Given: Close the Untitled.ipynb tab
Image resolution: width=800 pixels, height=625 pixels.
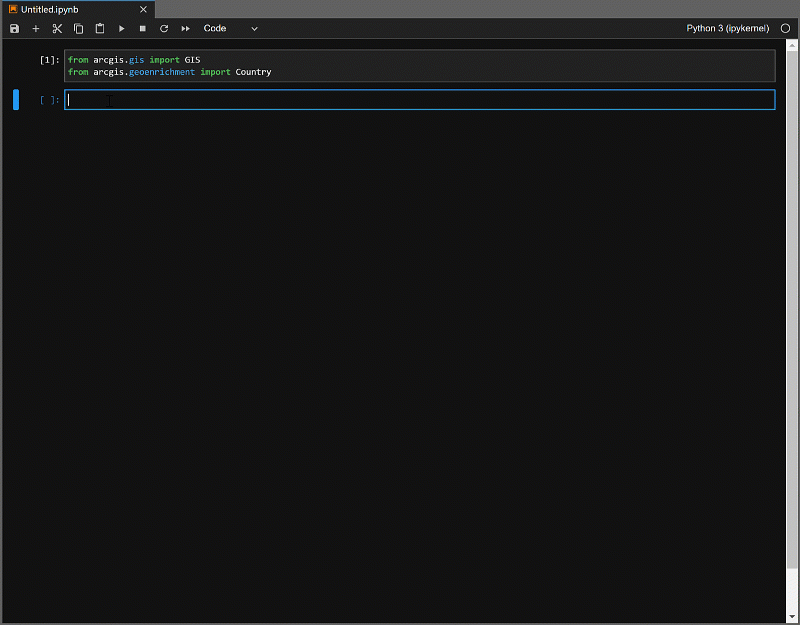Looking at the screenshot, I should point(143,10).
